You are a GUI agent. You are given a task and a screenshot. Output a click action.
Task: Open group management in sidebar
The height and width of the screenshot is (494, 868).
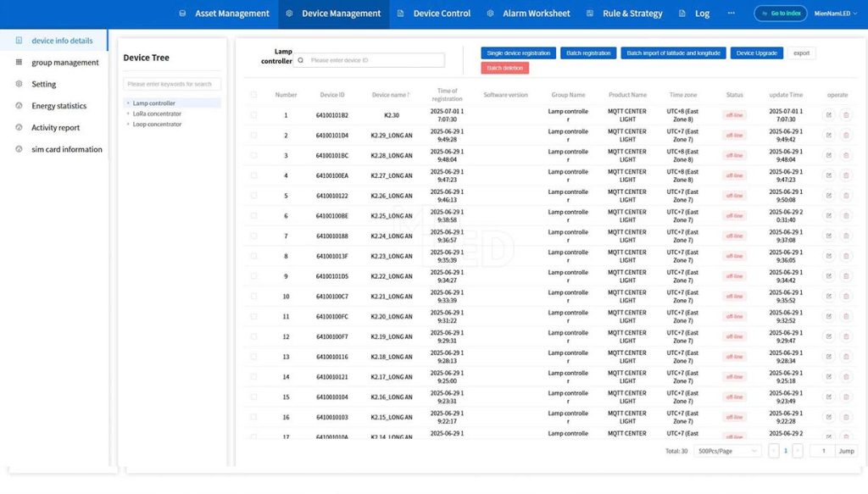[54, 63]
